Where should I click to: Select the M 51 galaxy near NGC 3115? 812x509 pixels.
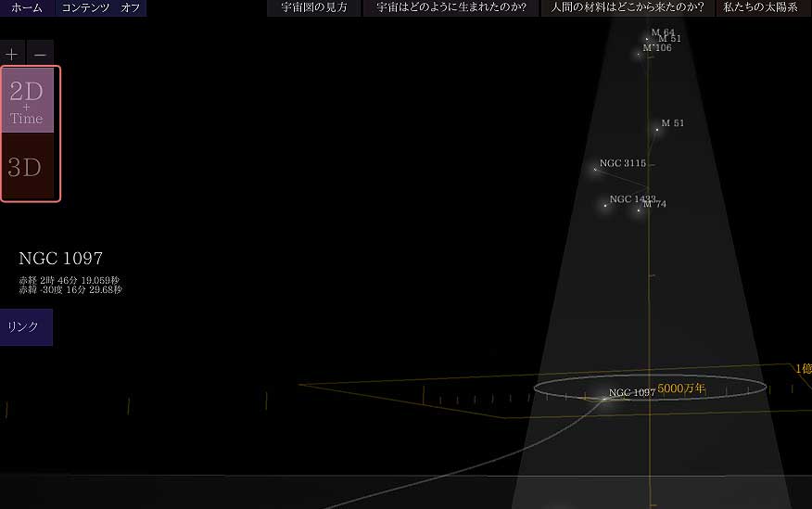coord(672,123)
